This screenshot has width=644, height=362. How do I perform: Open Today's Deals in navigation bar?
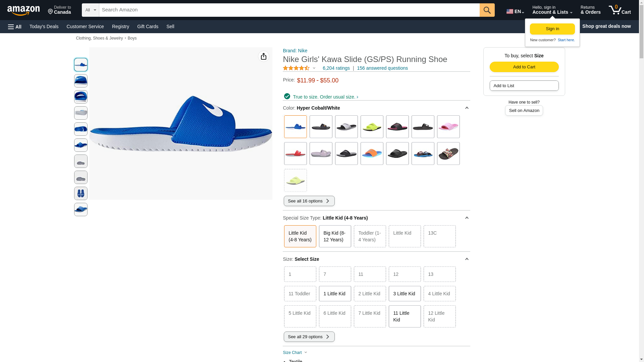[44, 26]
